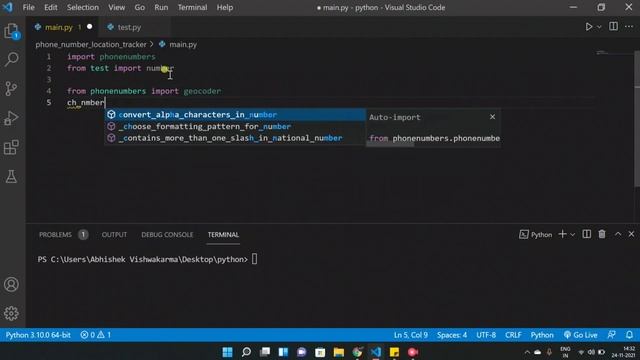The height and width of the screenshot is (360, 640).
Task: Select Python language mode in status bar
Action: 542,335
